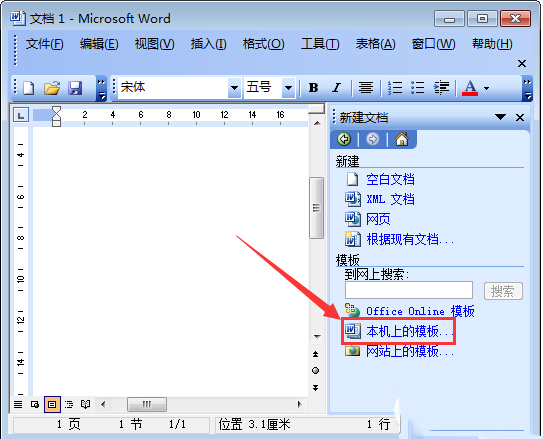This screenshot has height=439, width=543.
Task: Switch to Print Layout view
Action: pyautogui.click(x=52, y=404)
